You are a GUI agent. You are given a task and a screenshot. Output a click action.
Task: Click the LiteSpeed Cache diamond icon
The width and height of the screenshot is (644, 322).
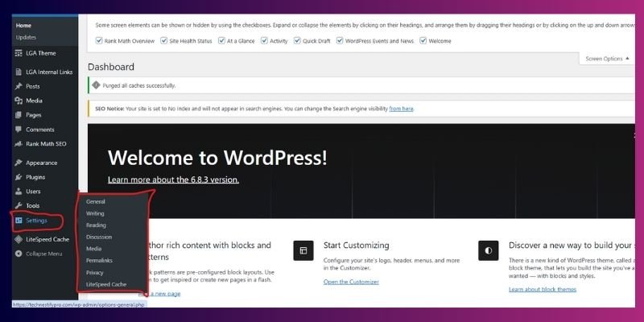pos(18,239)
